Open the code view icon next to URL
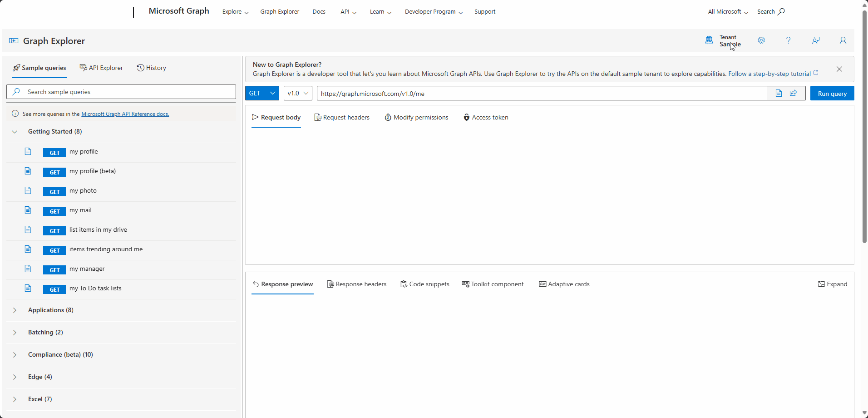Screen dimensions: 868x418 [x=779, y=93]
